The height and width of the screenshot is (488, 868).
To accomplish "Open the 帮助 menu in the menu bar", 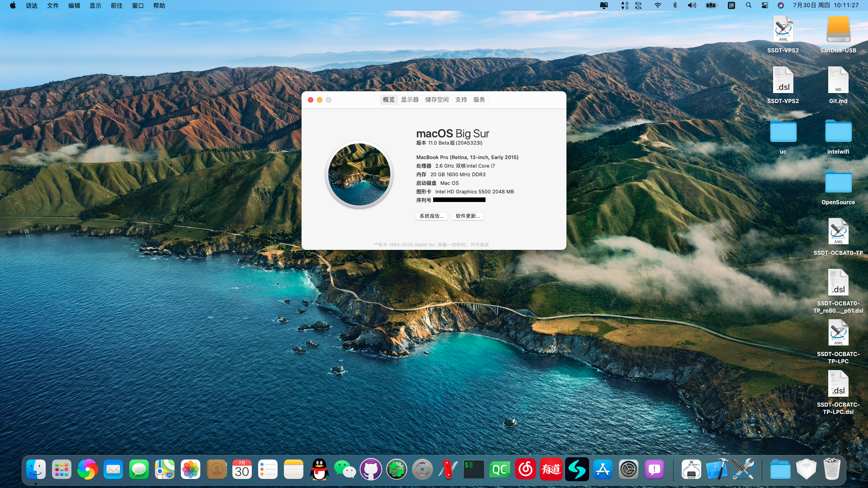I will click(x=159, y=5).
